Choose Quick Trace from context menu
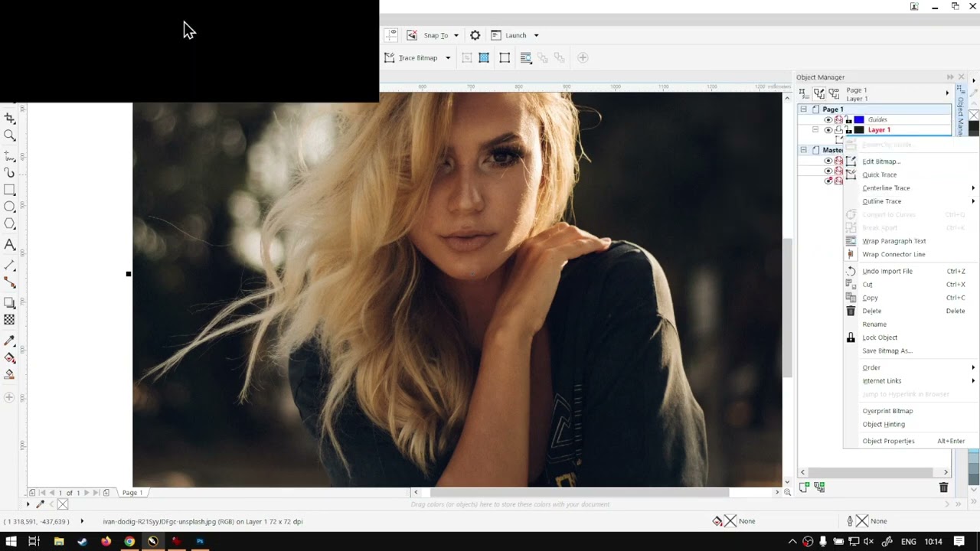The height and width of the screenshot is (551, 980). 879,174
